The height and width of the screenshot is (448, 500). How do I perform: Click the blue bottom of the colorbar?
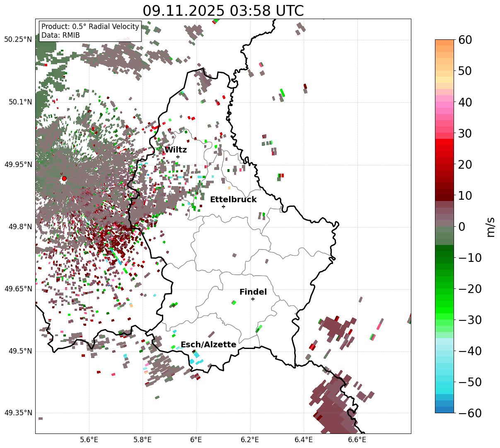pos(444,409)
